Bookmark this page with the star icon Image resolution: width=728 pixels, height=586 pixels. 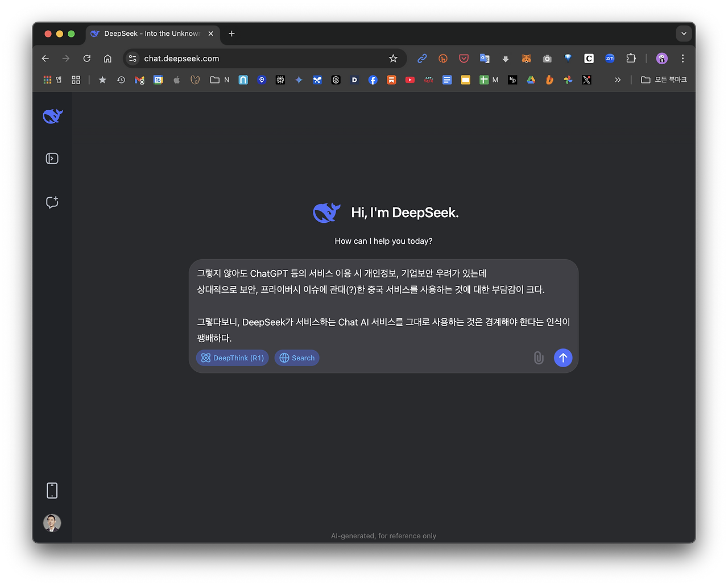click(393, 59)
